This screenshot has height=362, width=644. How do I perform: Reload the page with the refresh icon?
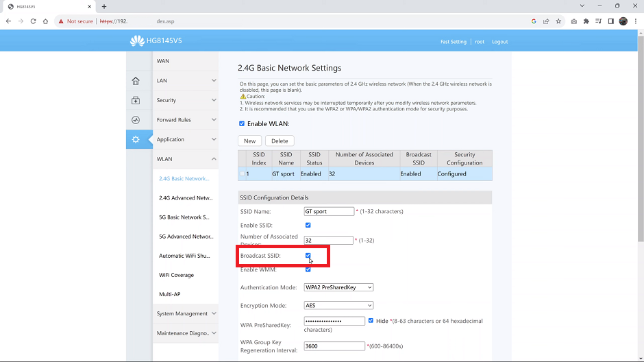(x=34, y=21)
